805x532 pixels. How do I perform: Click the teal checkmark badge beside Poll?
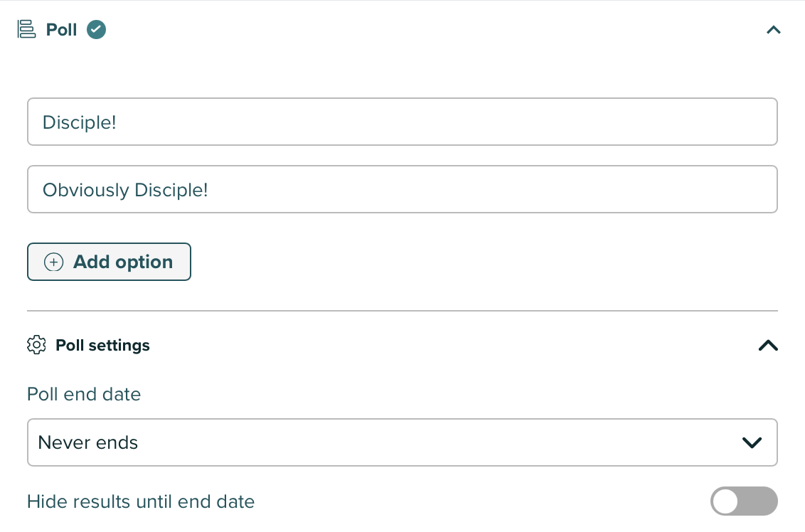click(x=96, y=29)
